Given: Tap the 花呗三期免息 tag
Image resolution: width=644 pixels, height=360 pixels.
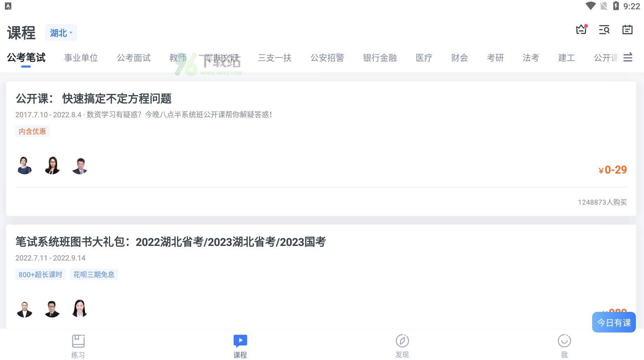Looking at the screenshot, I should pos(94,275).
